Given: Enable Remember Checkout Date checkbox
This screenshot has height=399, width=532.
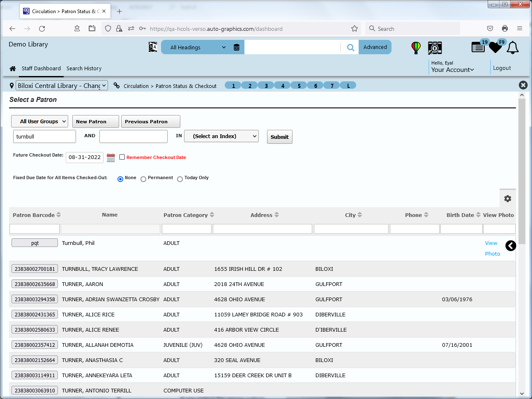Looking at the screenshot, I should pyautogui.click(x=122, y=157).
